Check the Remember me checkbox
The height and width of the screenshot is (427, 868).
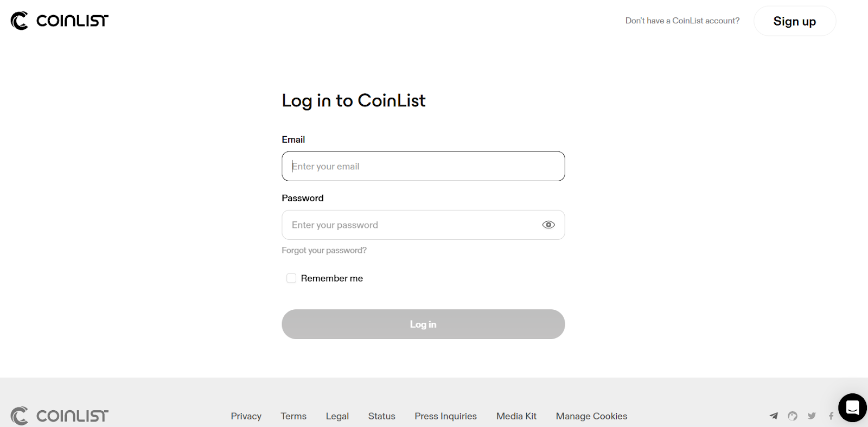[291, 277]
